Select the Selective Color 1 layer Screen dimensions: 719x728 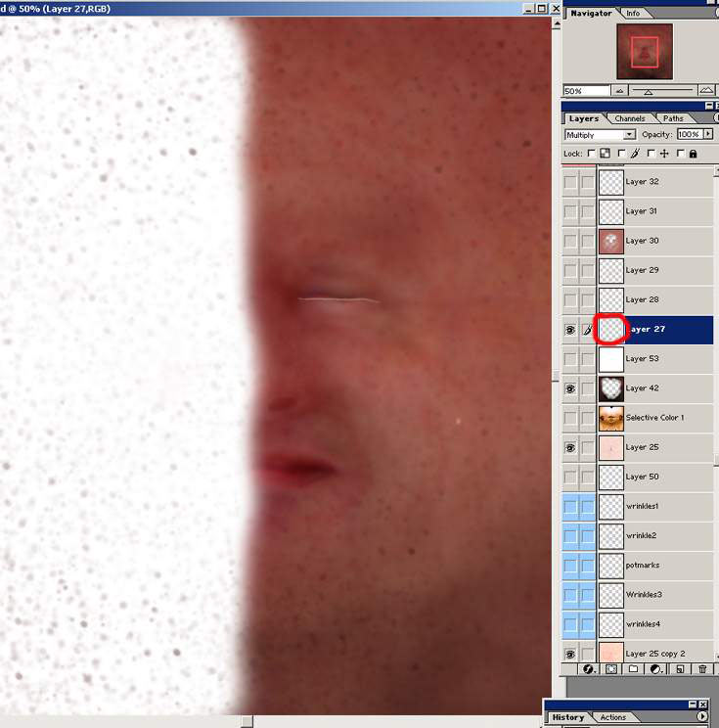(x=654, y=418)
